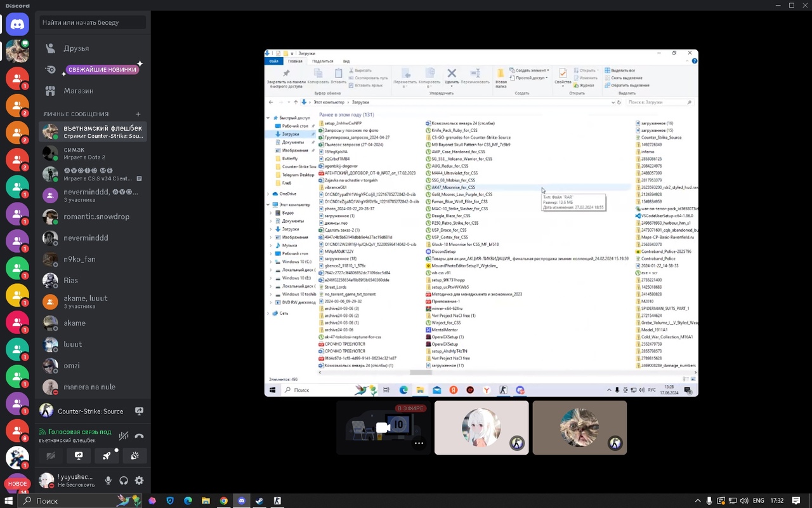
Task: Open Windows Start menu on taskbar
Action: pos(9,501)
